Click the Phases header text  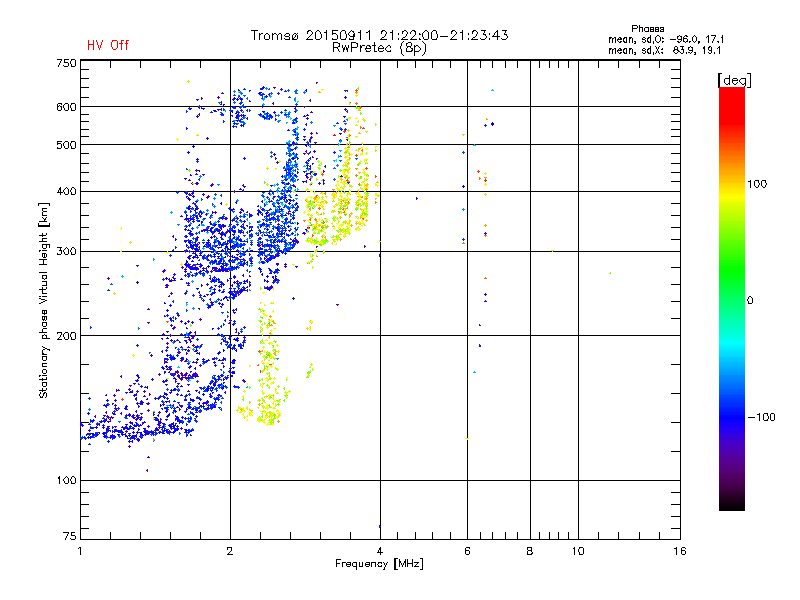pos(647,29)
